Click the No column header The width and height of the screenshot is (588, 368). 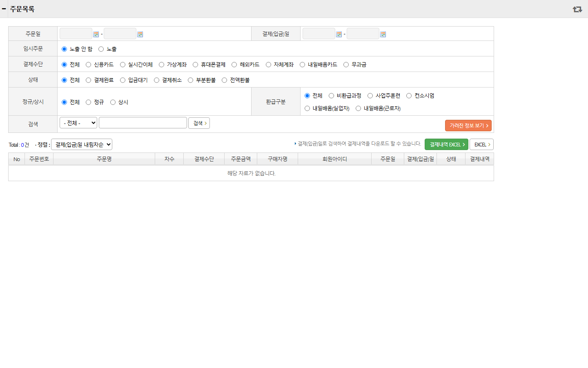[17, 159]
